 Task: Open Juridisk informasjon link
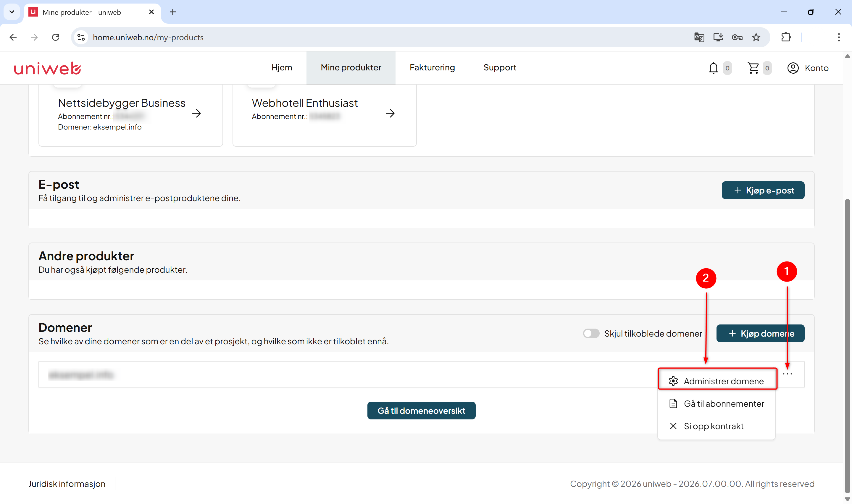(67, 484)
